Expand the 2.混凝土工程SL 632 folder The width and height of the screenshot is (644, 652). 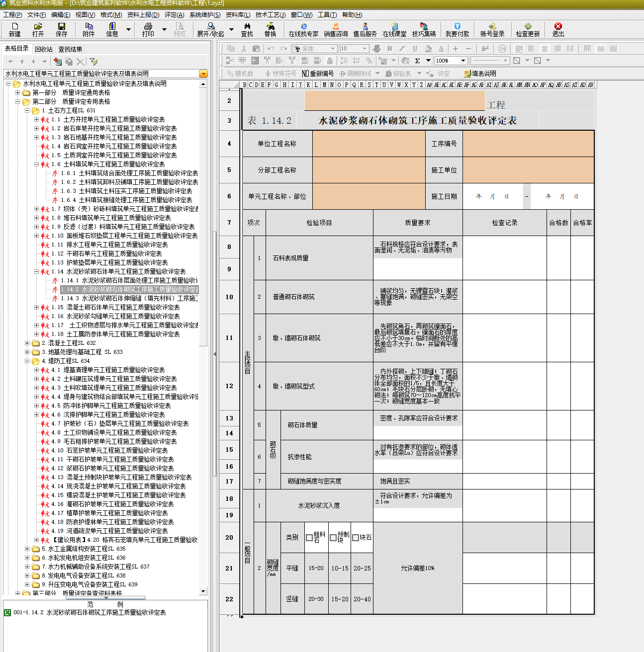click(x=27, y=343)
